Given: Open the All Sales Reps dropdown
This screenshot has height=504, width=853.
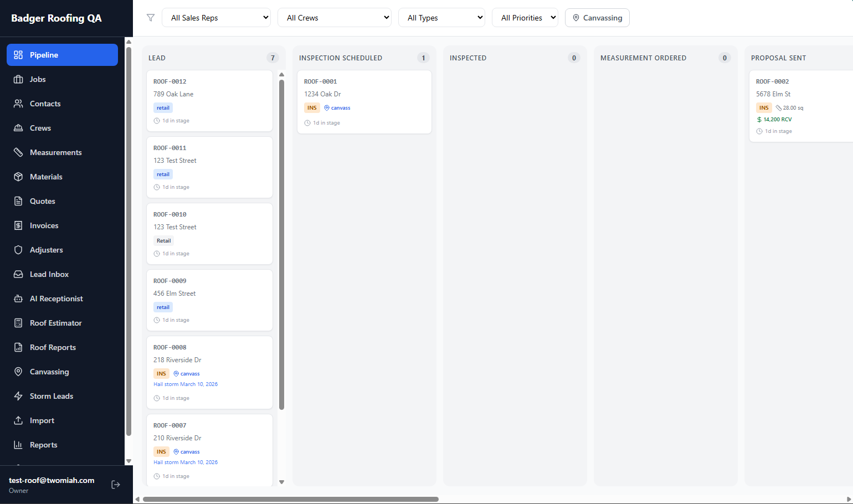Looking at the screenshot, I should pos(216,18).
